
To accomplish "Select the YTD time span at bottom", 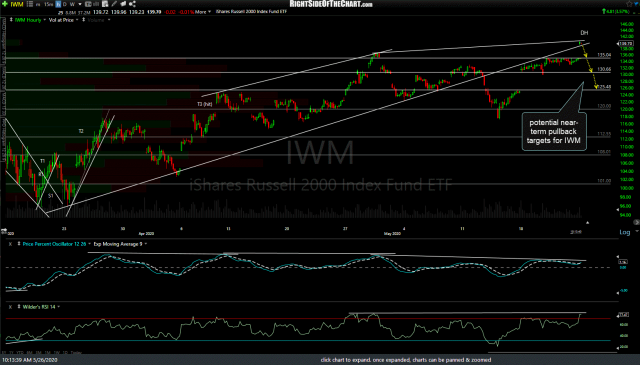I will (20, 352).
